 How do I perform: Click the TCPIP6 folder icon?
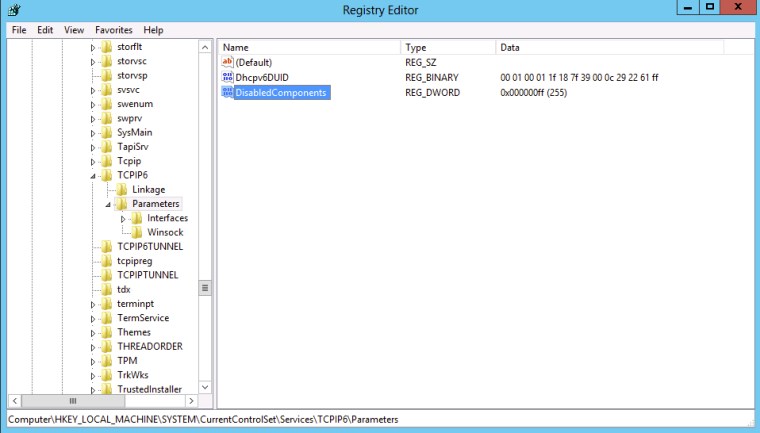tap(107, 175)
